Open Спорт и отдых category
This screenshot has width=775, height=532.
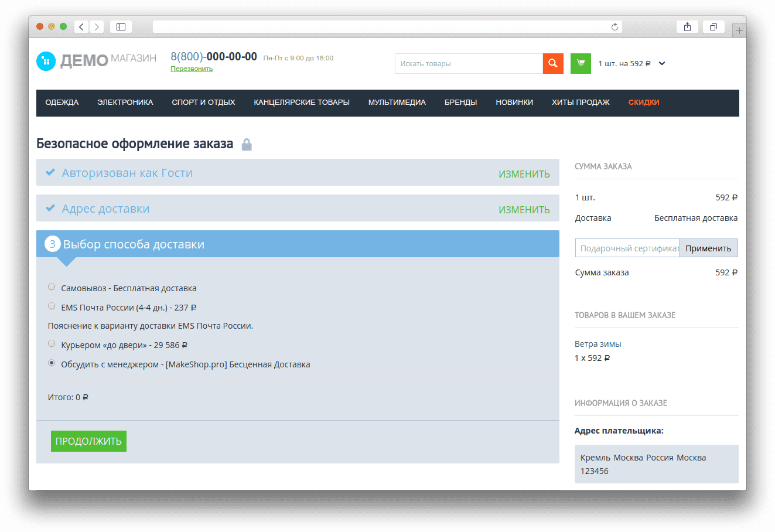pyautogui.click(x=203, y=103)
